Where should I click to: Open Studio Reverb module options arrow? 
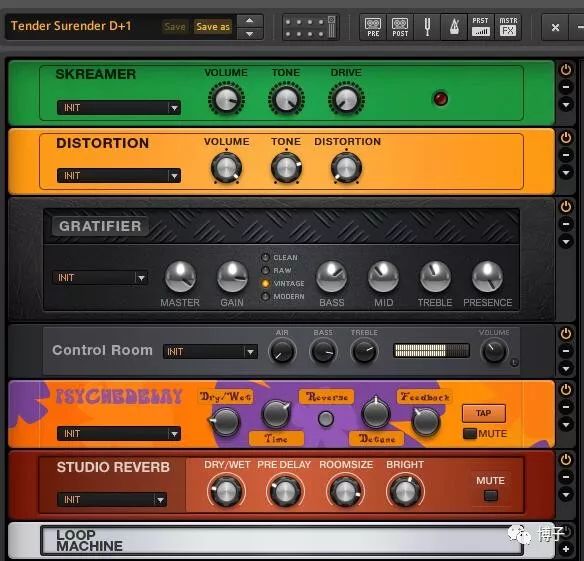point(566,495)
